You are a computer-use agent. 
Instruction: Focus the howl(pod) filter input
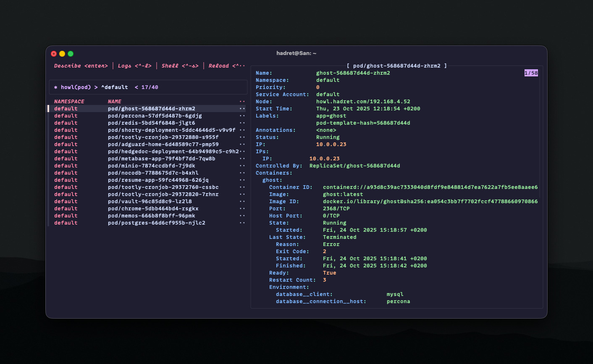[x=148, y=87]
